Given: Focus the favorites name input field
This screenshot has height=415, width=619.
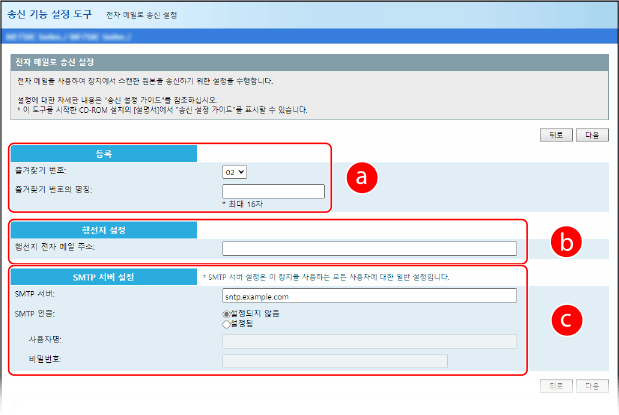Looking at the screenshot, I should tap(273, 191).
